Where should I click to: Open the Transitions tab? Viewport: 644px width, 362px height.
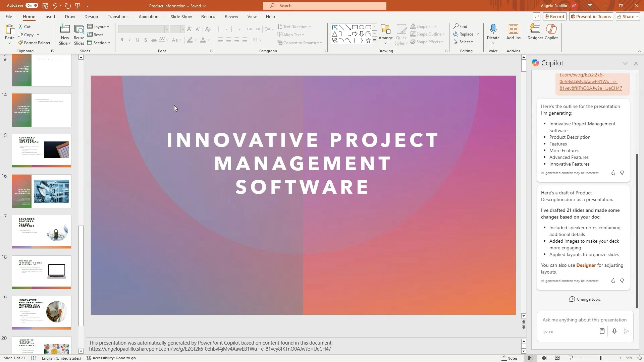click(118, 16)
